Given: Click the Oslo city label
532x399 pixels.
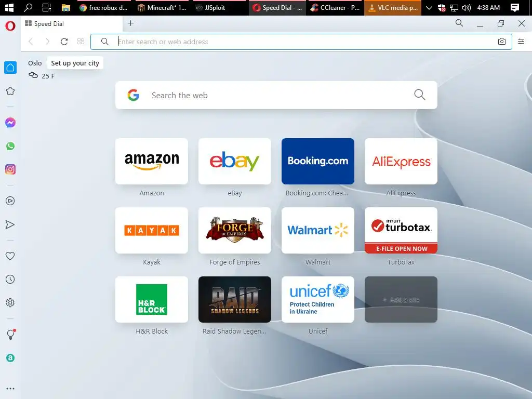Looking at the screenshot, I should (x=35, y=63).
